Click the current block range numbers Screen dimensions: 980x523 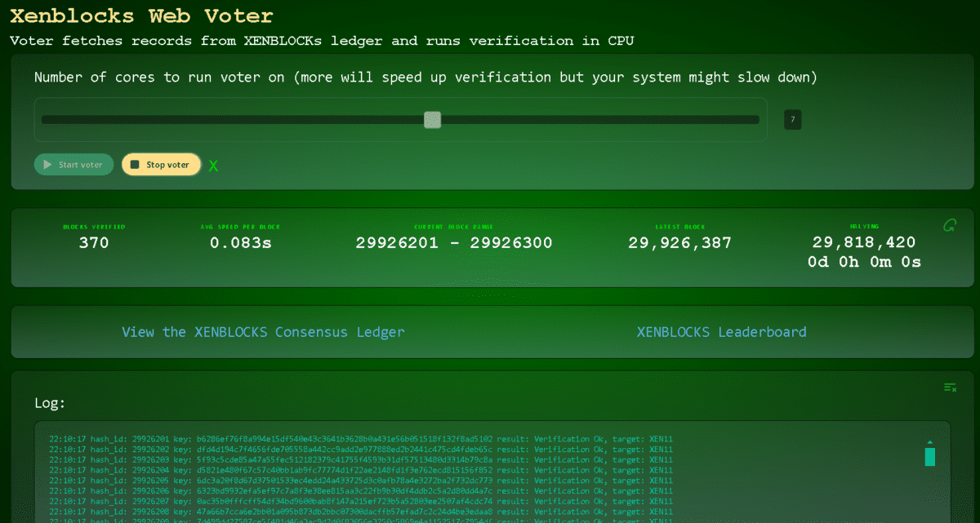click(454, 243)
